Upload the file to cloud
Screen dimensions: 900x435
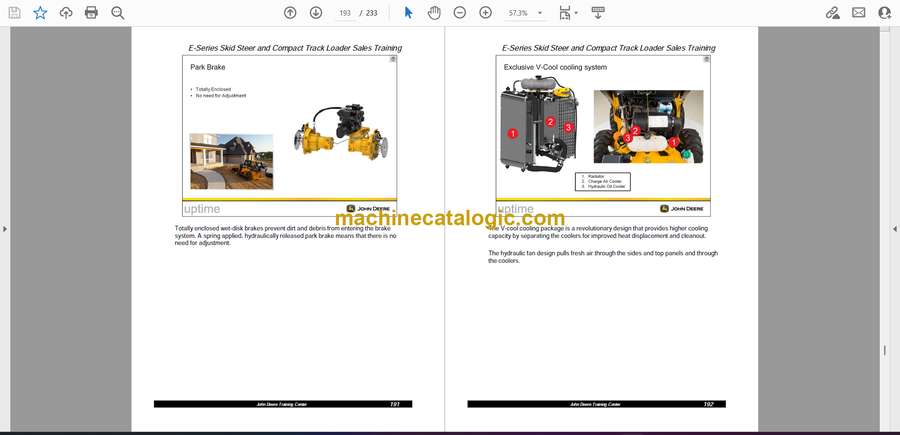(66, 13)
